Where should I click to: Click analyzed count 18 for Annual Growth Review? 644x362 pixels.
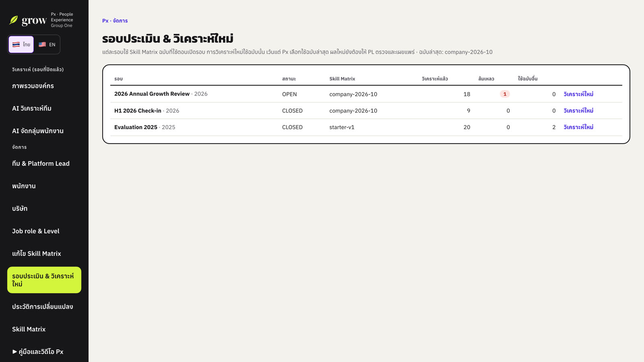click(467, 94)
